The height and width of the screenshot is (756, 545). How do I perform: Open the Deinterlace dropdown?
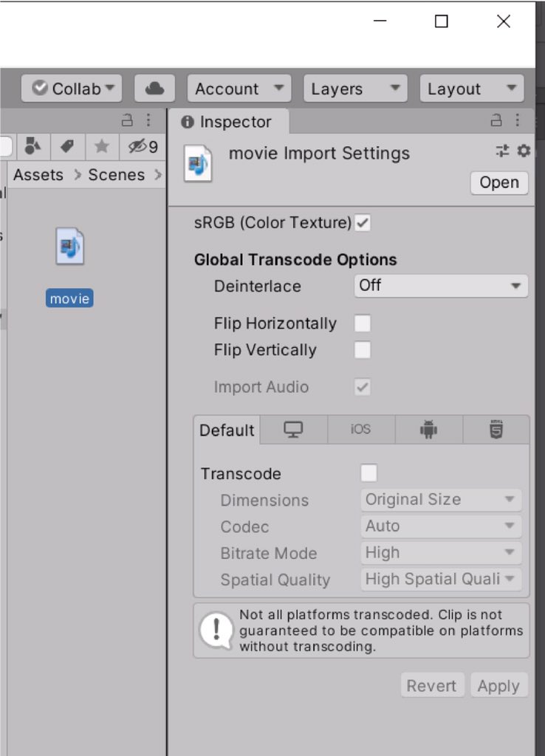pos(441,286)
